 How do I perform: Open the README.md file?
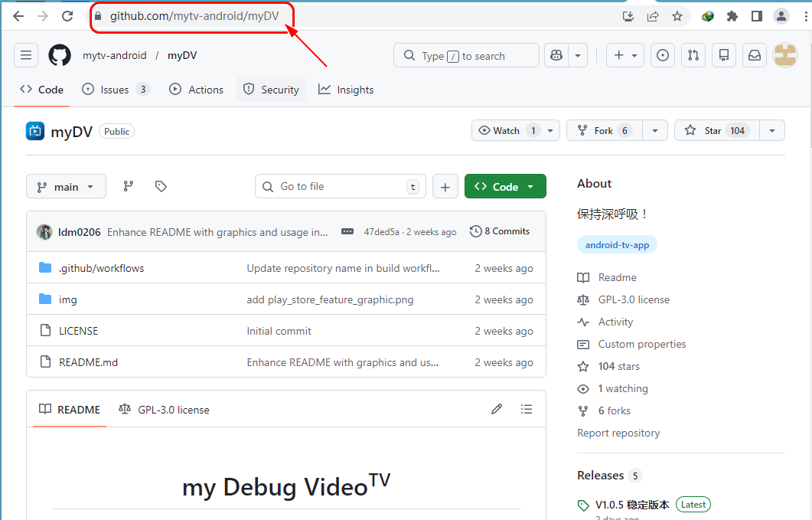tap(88, 362)
